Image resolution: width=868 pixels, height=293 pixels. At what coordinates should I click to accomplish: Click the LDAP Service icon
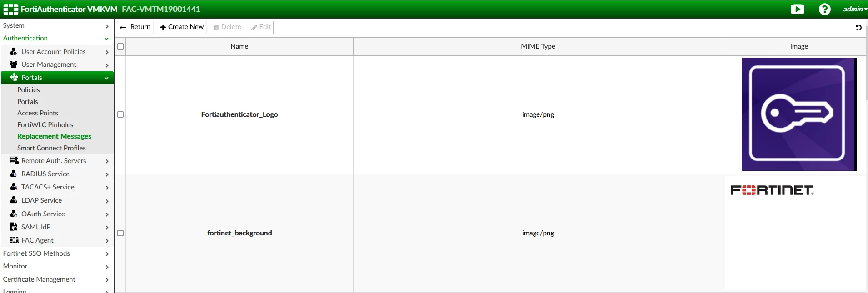[x=14, y=200]
